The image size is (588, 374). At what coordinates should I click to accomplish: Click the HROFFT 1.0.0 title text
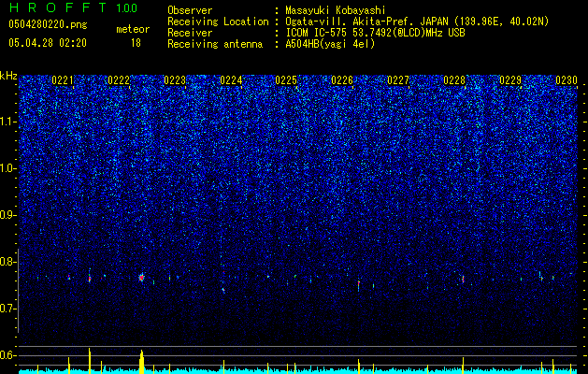pos(74,7)
